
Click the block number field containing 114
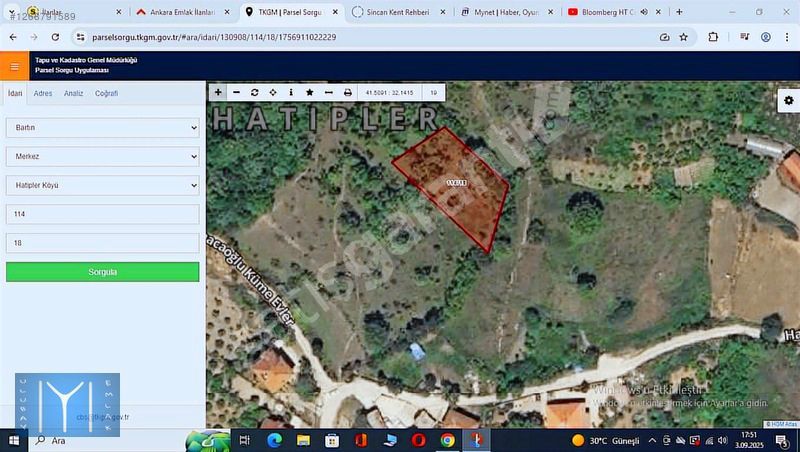coord(102,214)
